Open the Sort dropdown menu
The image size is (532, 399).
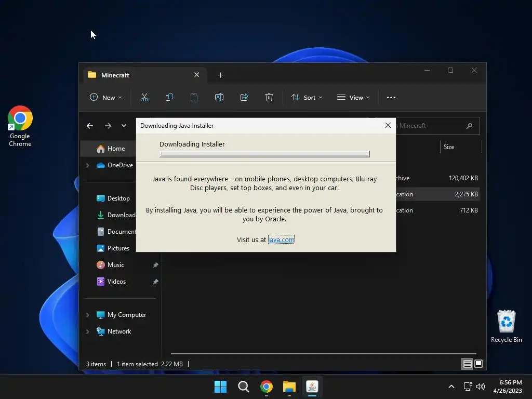click(x=307, y=97)
